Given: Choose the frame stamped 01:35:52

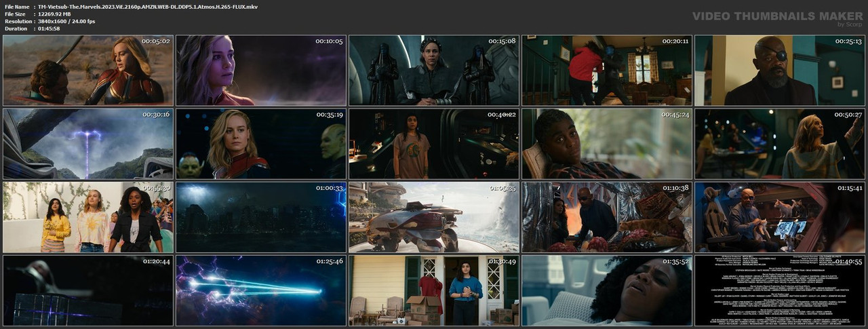Looking at the screenshot, I should 607,290.
